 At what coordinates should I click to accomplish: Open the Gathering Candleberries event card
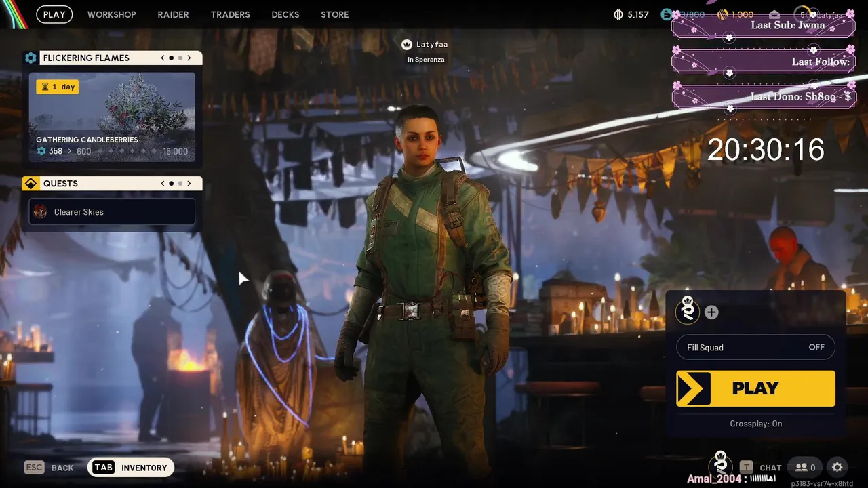coord(112,117)
